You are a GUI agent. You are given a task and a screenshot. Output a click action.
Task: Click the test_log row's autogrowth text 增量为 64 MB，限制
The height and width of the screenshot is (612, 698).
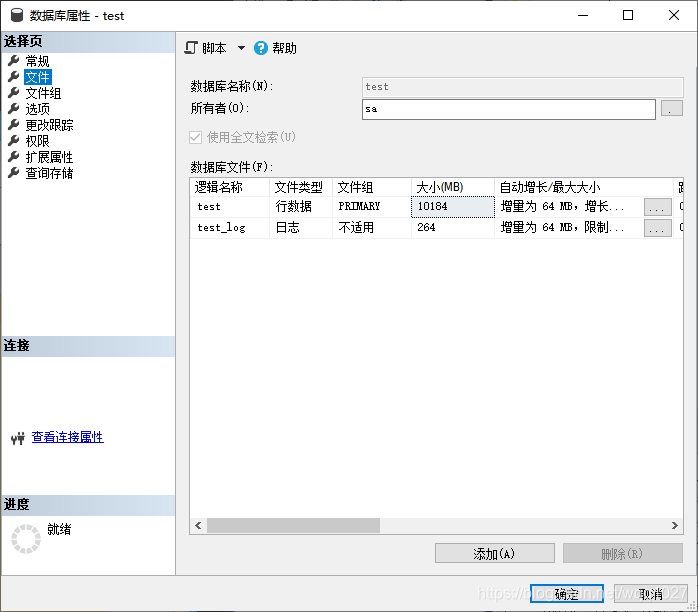pyautogui.click(x=562, y=227)
